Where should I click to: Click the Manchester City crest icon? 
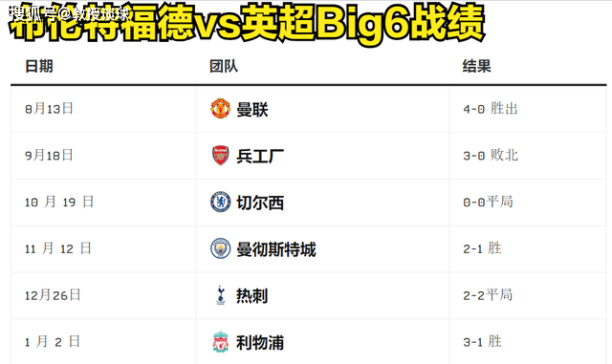[x=221, y=248]
